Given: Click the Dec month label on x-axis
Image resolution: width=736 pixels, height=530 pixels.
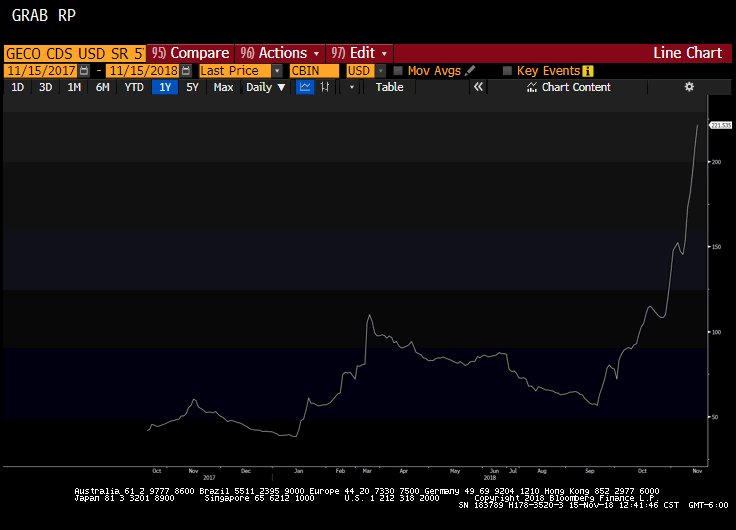Looking at the screenshot, I should (246, 471).
